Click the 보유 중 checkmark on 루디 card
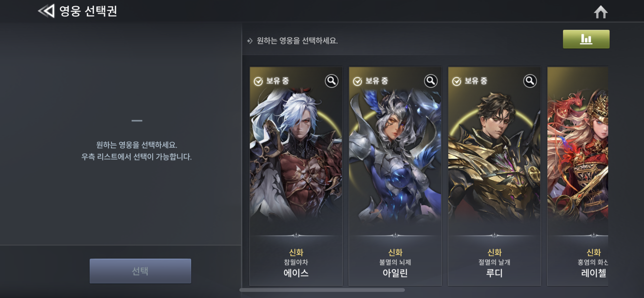This screenshot has height=298, width=644. click(457, 81)
